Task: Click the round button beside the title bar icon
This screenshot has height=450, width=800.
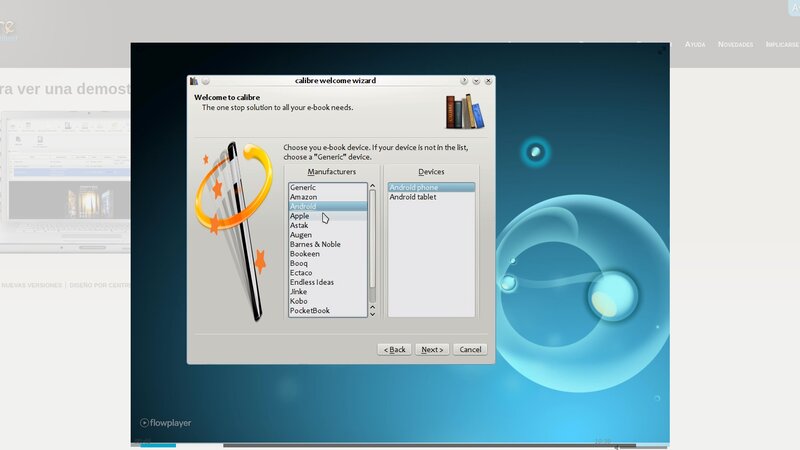Action: point(206,81)
